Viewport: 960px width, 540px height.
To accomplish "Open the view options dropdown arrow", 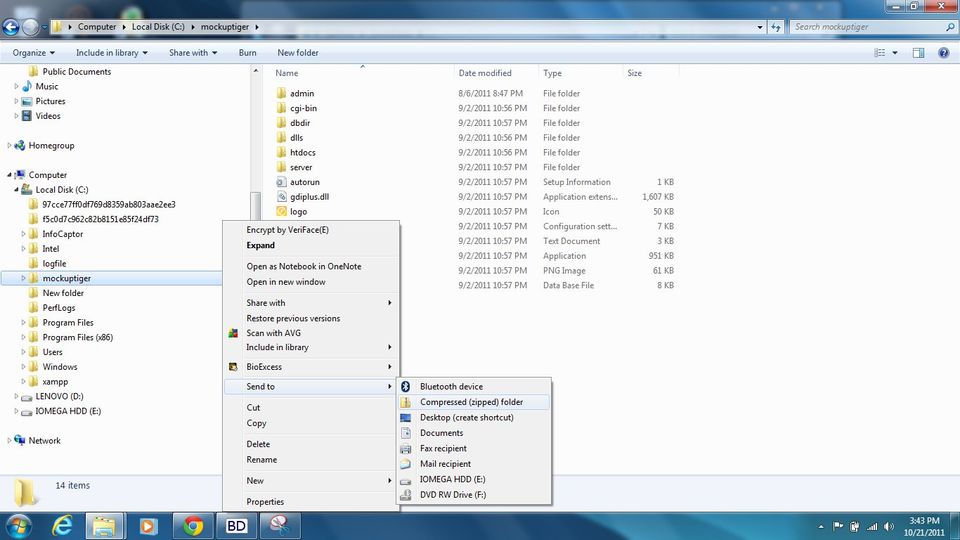I will [894, 53].
